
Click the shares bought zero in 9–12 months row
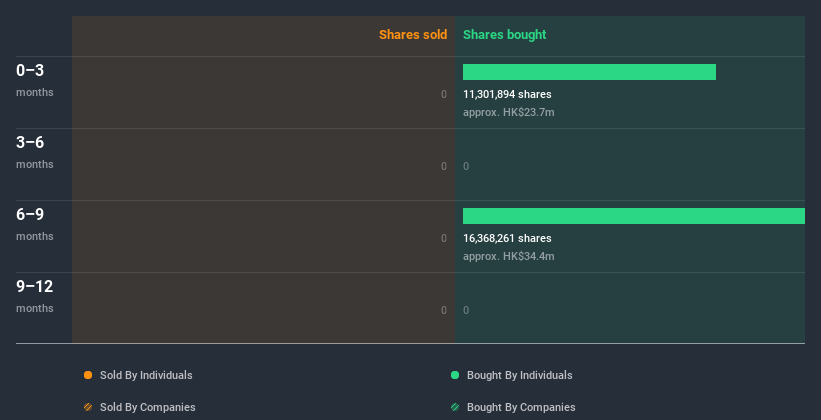coord(466,311)
